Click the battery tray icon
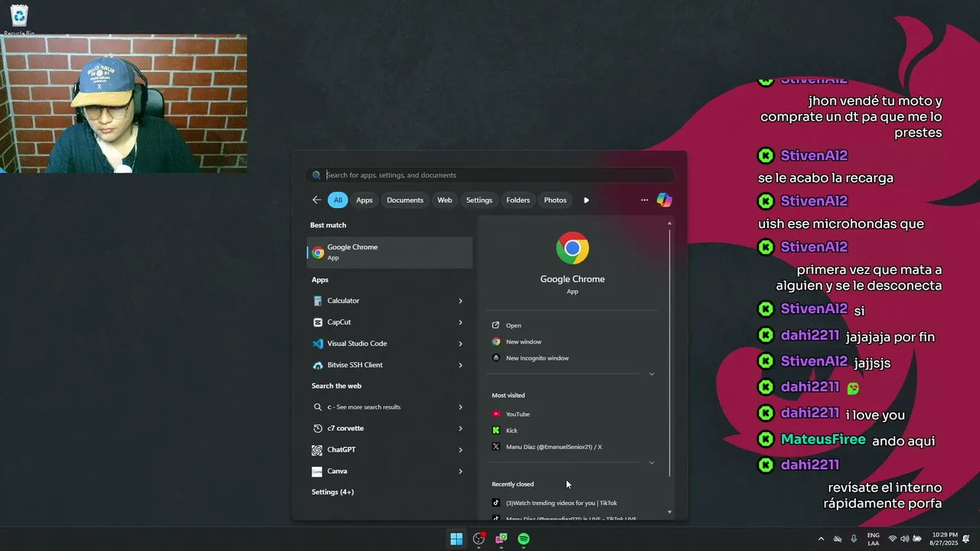 (917, 539)
